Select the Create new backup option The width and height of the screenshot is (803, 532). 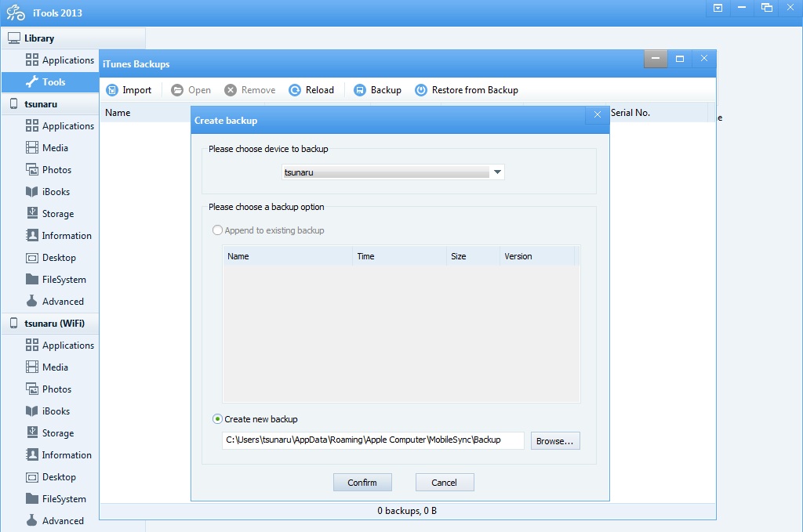click(x=255, y=419)
